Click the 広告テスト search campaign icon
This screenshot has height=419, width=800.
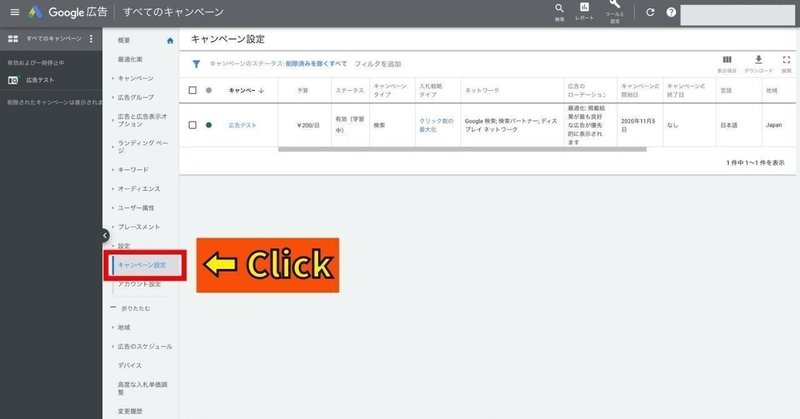[13, 80]
